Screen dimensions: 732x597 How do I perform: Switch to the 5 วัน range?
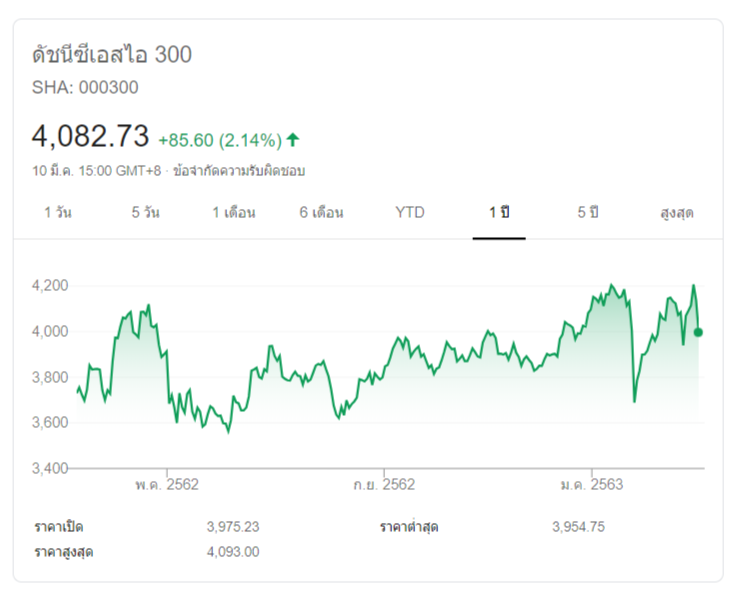(145, 212)
